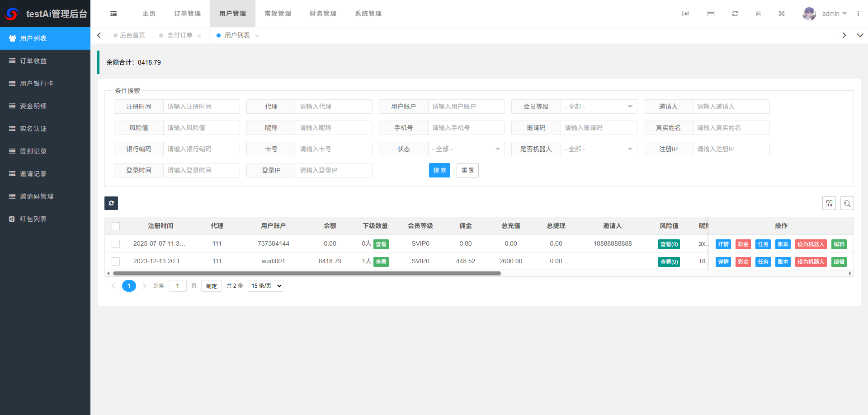
Task: Click the payment card icon in top toolbar
Action: pyautogui.click(x=711, y=14)
